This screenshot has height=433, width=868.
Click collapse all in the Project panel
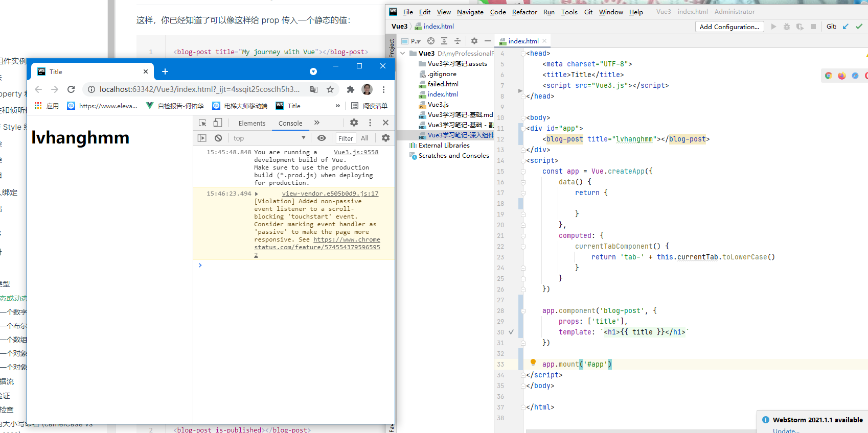458,41
